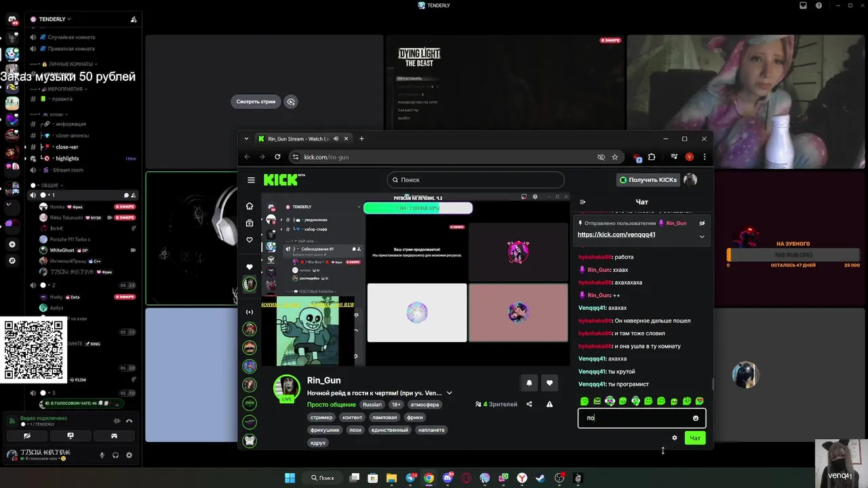Report stream with warning triangle icon
868x488 pixels.
[x=549, y=404]
